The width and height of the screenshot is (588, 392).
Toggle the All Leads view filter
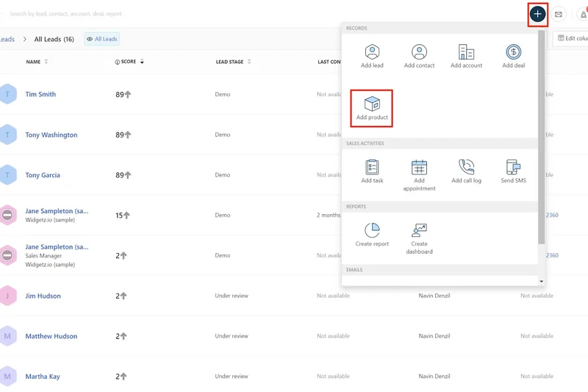click(x=101, y=39)
